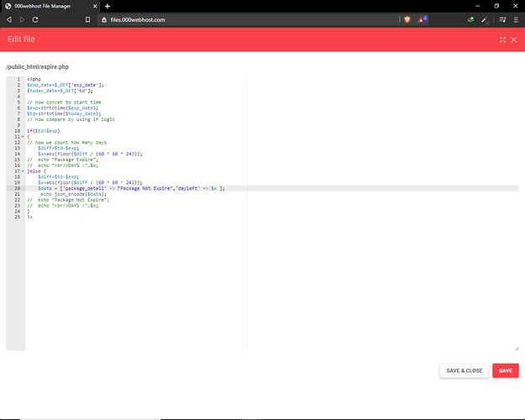525x420 pixels.
Task: Click line number 20 in the gutter
Action: (18, 188)
